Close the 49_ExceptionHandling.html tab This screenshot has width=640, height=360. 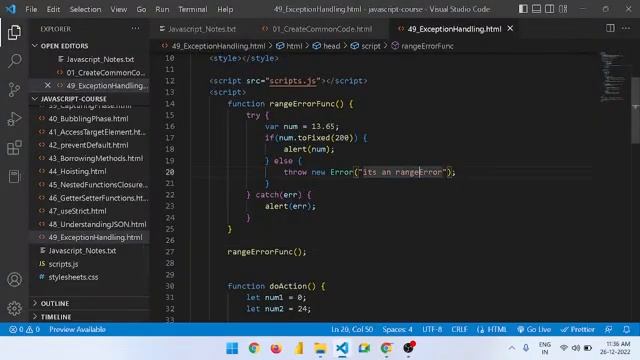click(x=510, y=29)
